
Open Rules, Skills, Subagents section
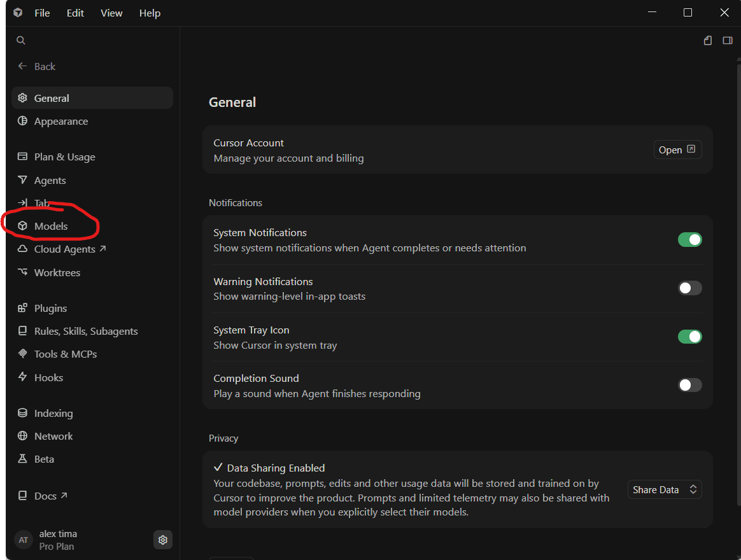coord(92,331)
